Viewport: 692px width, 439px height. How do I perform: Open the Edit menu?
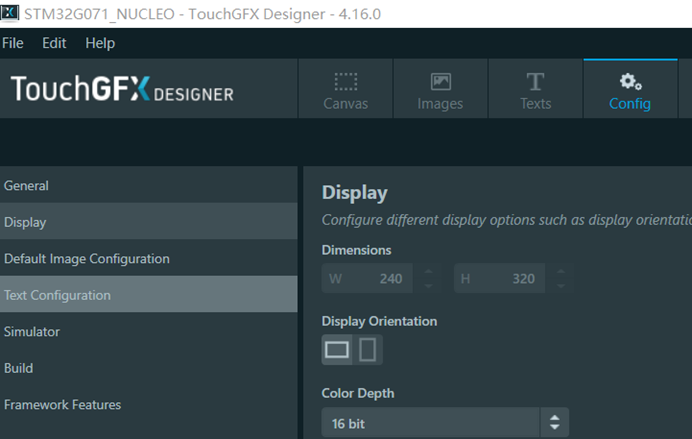54,43
